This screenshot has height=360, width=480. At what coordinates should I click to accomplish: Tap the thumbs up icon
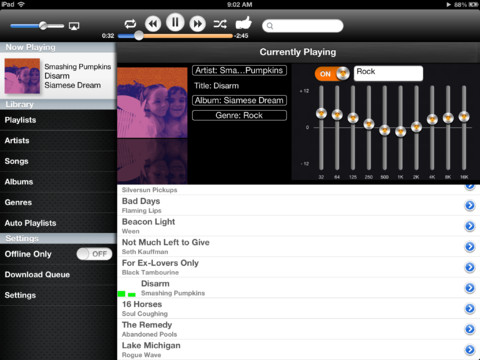pos(244,23)
